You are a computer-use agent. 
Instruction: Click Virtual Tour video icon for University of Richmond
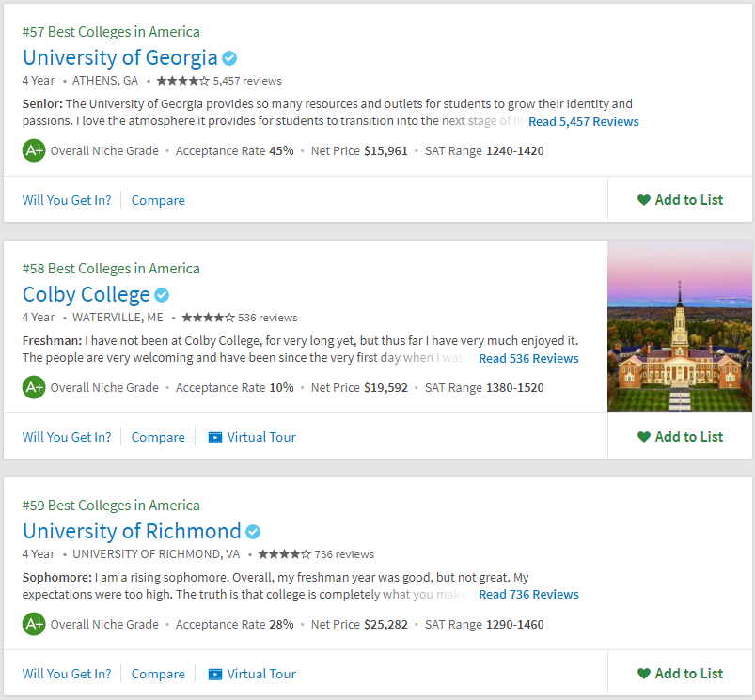pyautogui.click(x=215, y=674)
